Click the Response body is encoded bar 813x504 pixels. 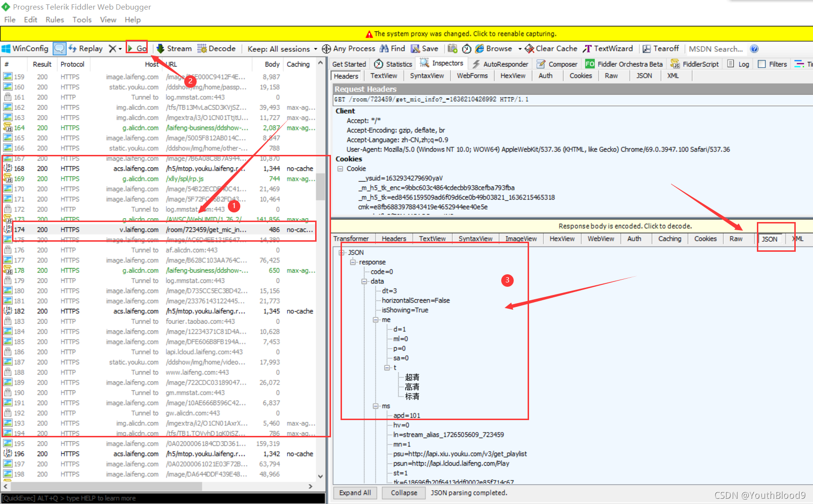pos(572,226)
